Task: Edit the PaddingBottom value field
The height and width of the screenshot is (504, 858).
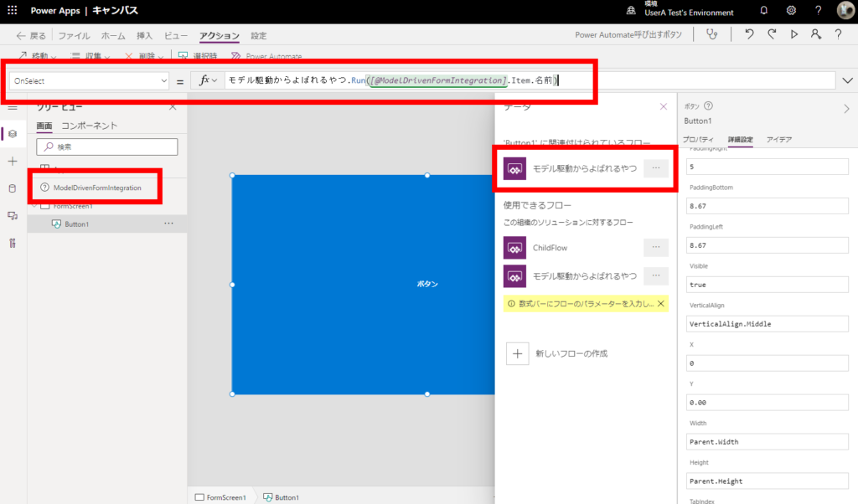Action: pos(768,206)
